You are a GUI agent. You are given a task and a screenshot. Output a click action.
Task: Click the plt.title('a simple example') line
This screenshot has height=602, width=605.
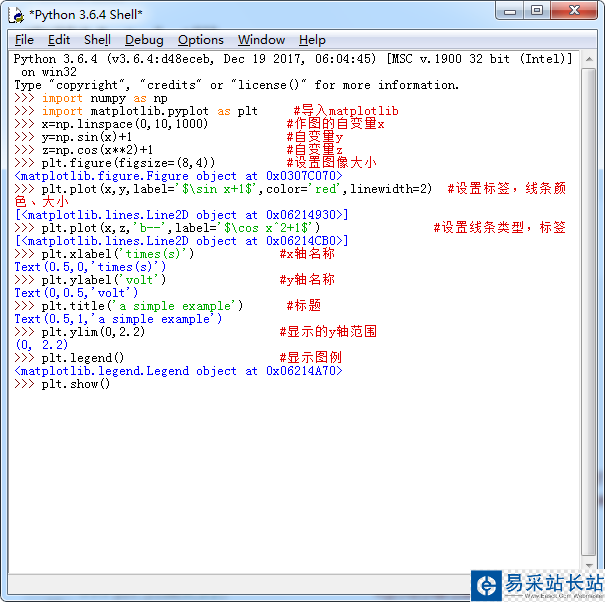pos(142,306)
